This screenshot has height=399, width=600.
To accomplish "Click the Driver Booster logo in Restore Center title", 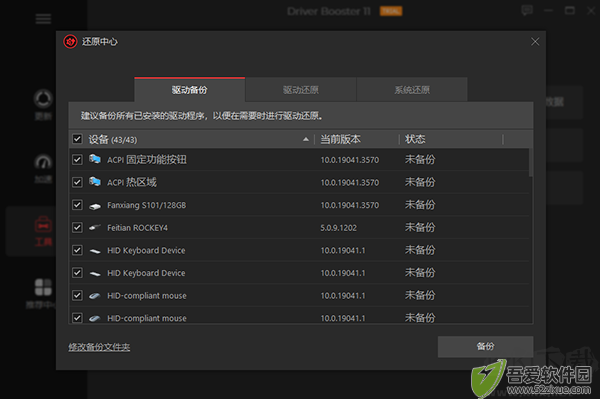I will [x=70, y=42].
